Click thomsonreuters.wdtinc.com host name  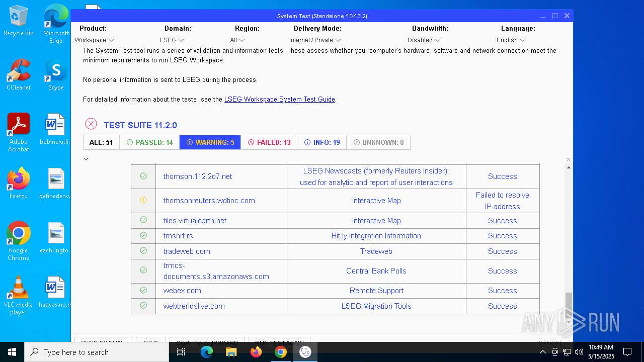[209, 201]
